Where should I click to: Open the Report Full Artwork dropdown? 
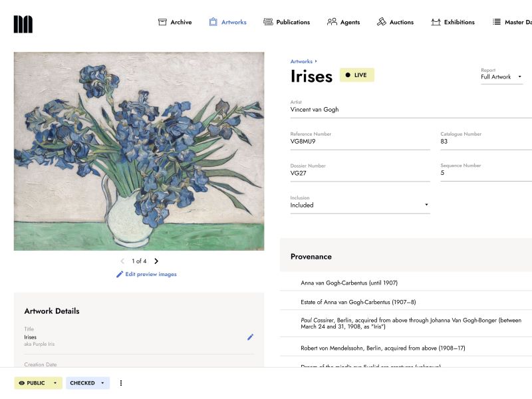(x=501, y=77)
